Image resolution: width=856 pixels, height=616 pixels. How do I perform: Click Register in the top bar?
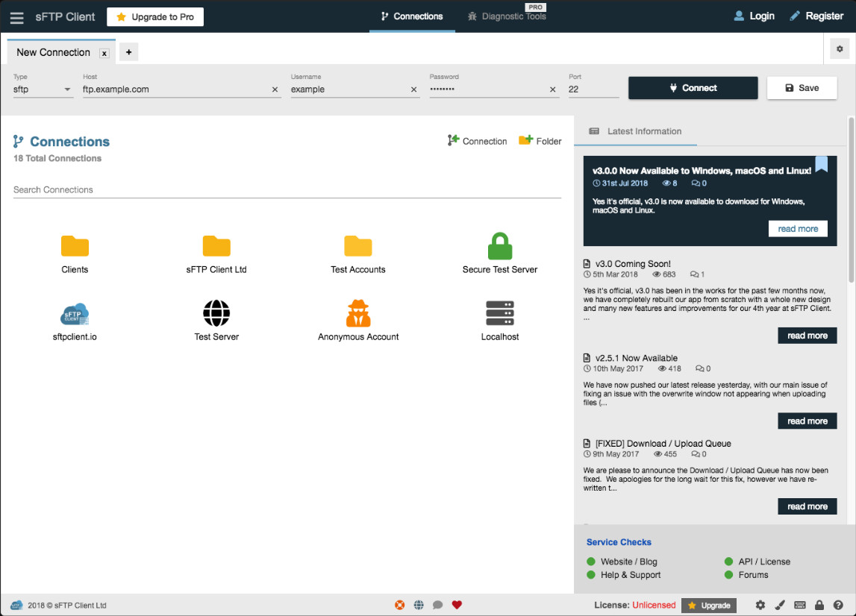(816, 16)
